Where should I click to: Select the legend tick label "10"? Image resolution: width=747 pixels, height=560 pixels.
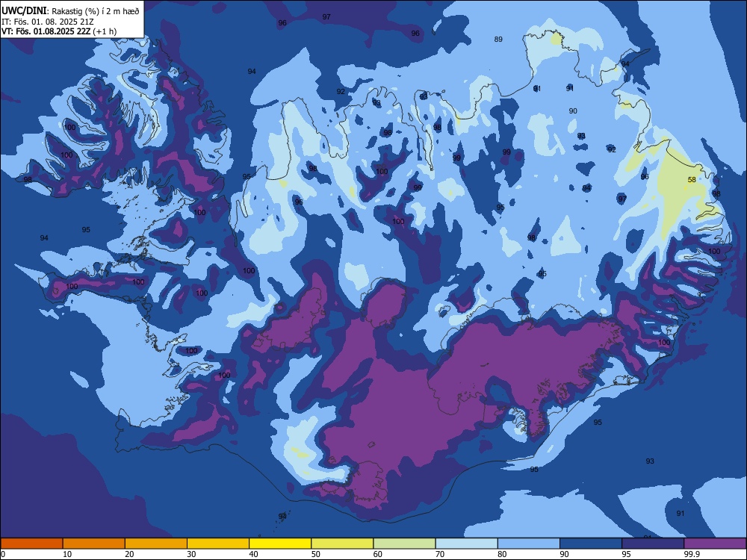67,554
